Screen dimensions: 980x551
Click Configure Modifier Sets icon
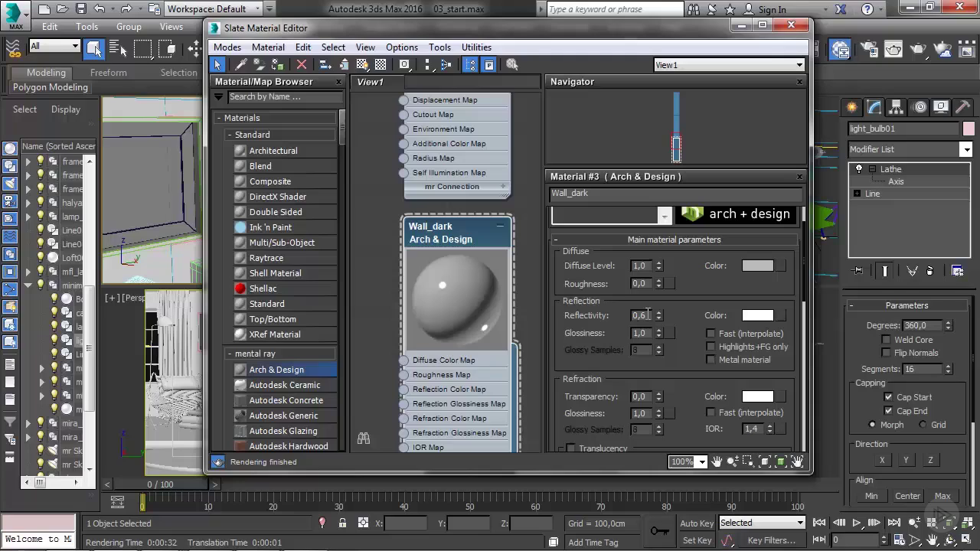[957, 270]
